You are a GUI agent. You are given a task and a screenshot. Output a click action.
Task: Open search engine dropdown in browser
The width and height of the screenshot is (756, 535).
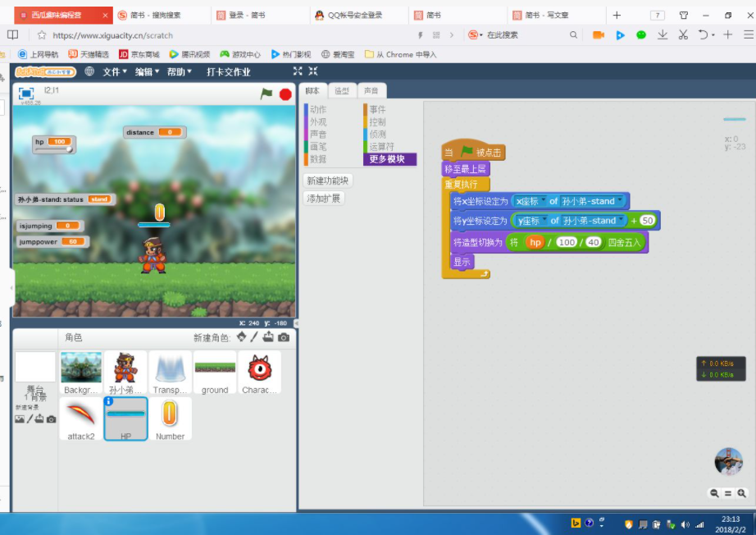(x=481, y=35)
